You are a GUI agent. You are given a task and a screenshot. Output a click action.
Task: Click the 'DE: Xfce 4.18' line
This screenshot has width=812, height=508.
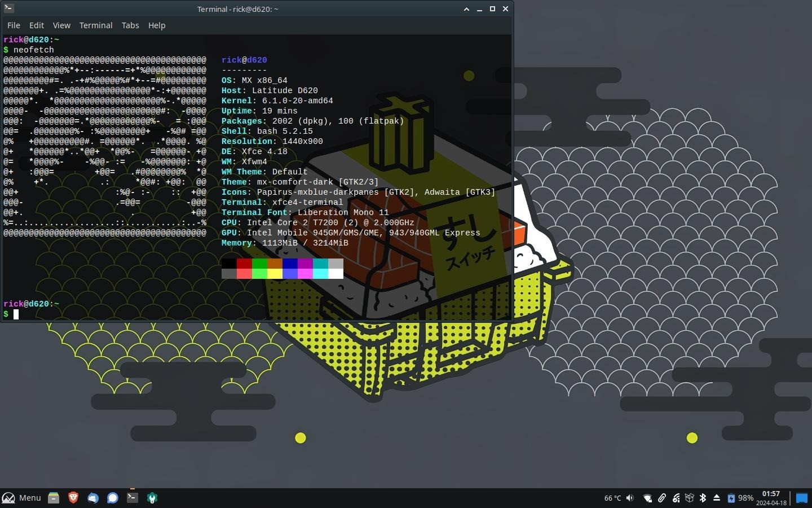pyautogui.click(x=254, y=151)
